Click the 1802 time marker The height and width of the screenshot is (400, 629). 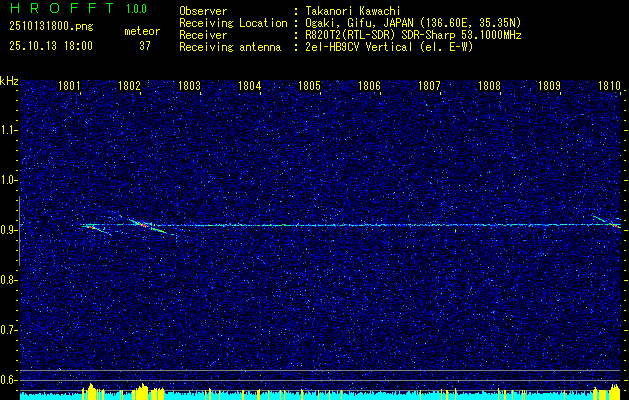point(129,86)
